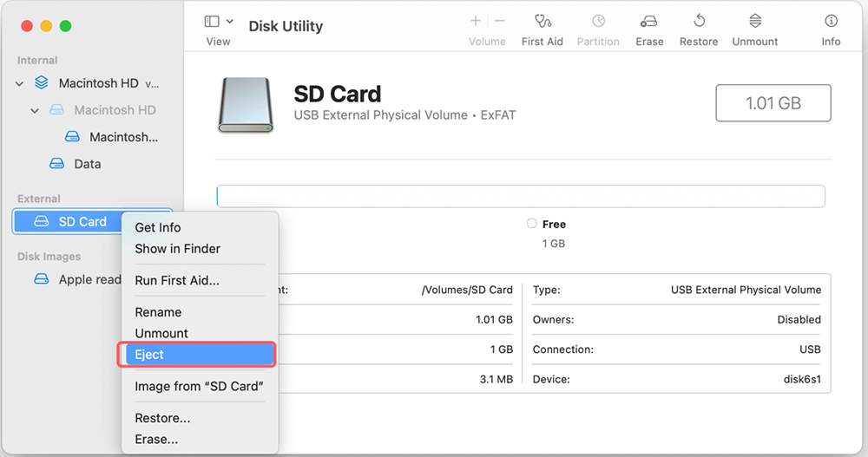The height and width of the screenshot is (457, 868).
Task: Click the External sidebar section header
Action: 39,199
